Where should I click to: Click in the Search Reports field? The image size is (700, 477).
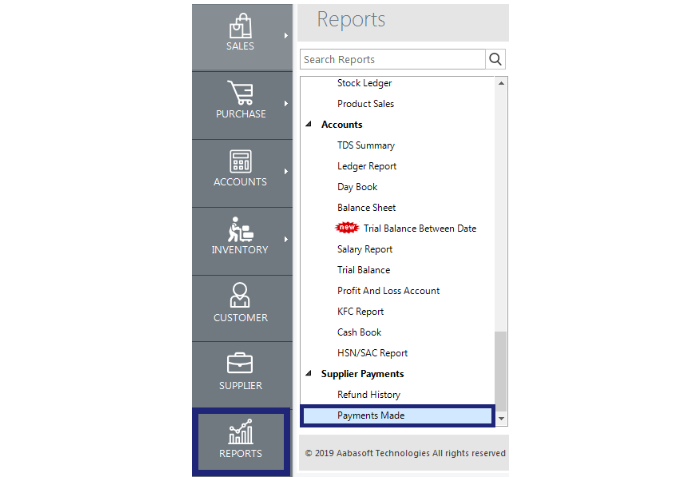pos(393,59)
